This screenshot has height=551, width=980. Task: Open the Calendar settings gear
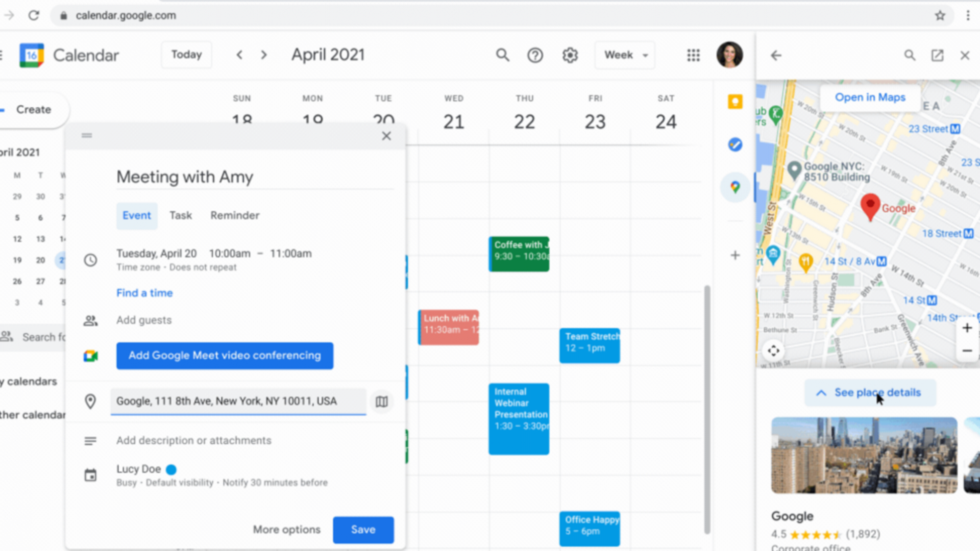(570, 55)
